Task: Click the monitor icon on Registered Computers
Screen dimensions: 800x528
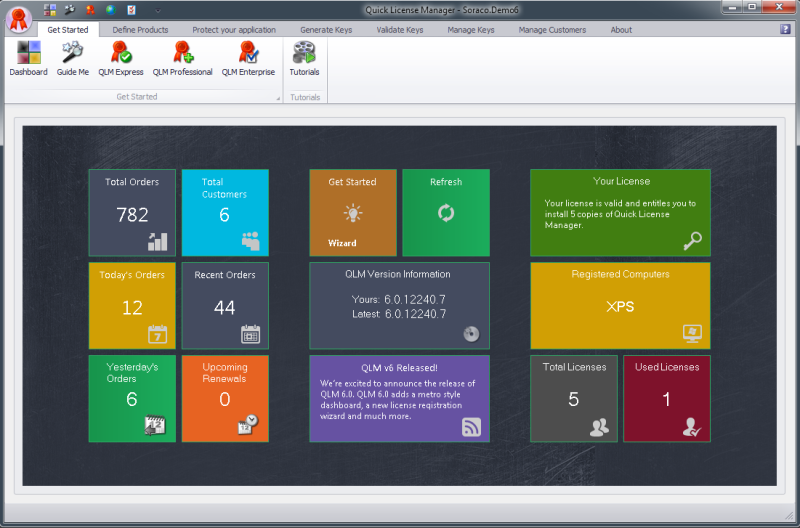Action: click(692, 334)
